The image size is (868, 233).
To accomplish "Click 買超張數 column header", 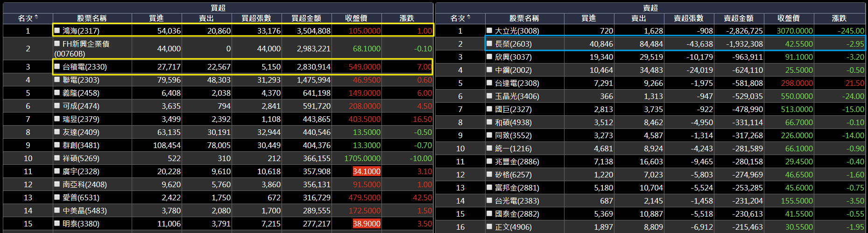I will point(256,18).
